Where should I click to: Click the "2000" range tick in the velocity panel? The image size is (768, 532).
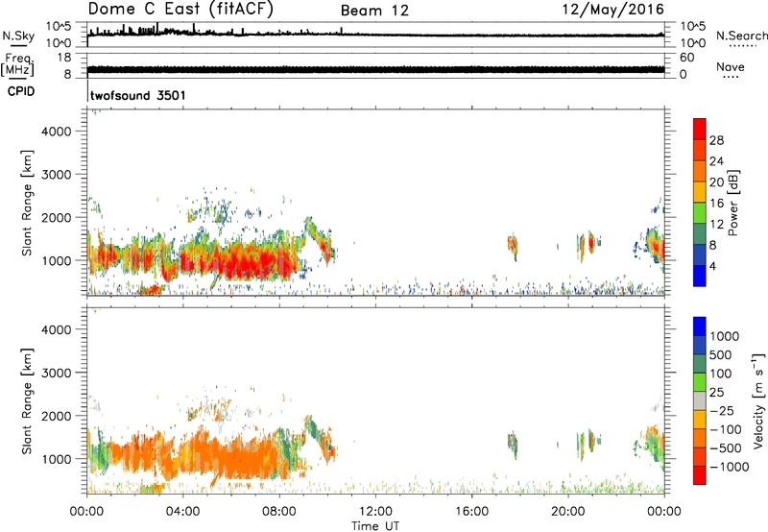57,416
